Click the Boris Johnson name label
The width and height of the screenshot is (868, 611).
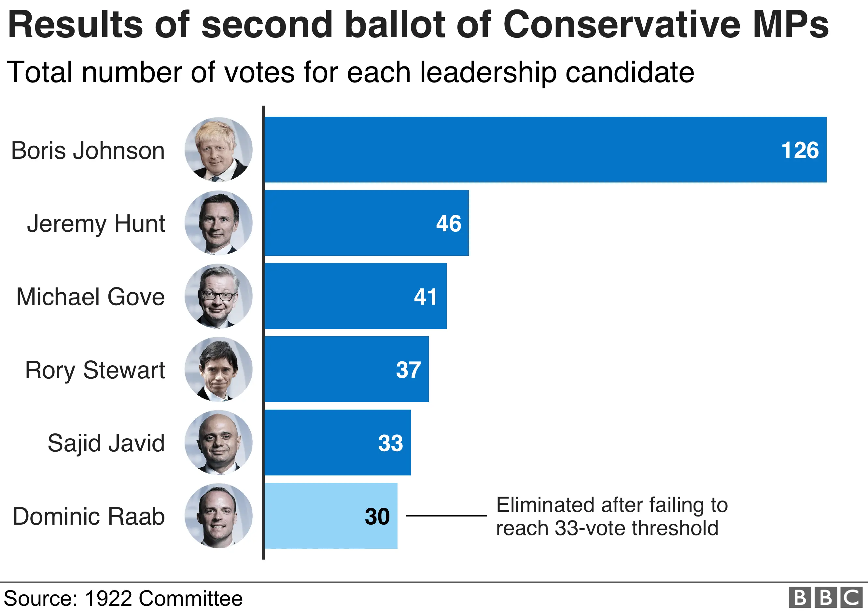click(x=88, y=151)
